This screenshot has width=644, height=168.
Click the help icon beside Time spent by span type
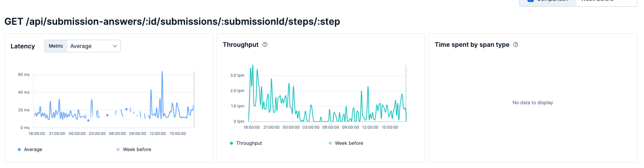coord(516,45)
